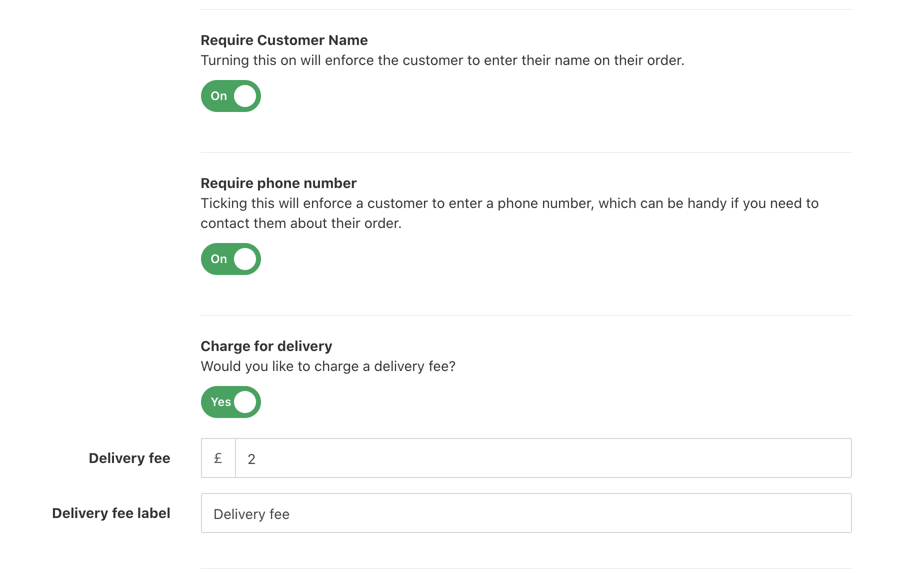924x573 pixels.
Task: Click "On" text inside the phone number switch
Action: coord(219,259)
